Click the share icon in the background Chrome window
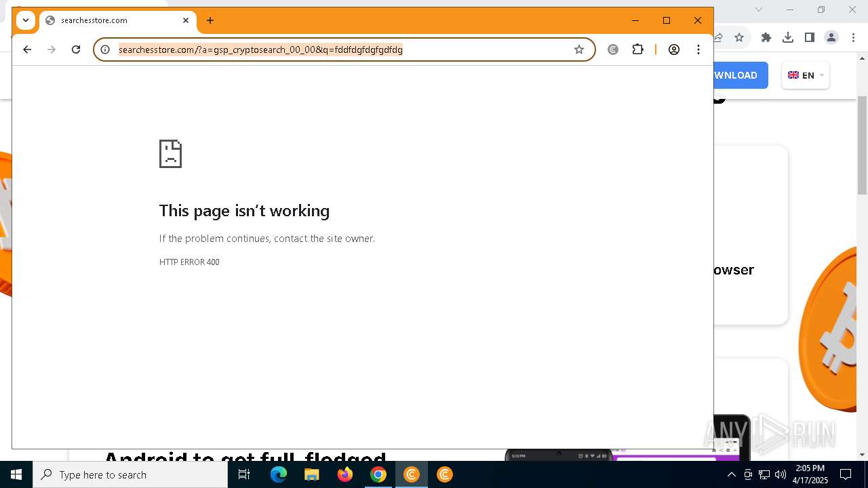Image resolution: width=868 pixels, height=488 pixels. tap(719, 38)
